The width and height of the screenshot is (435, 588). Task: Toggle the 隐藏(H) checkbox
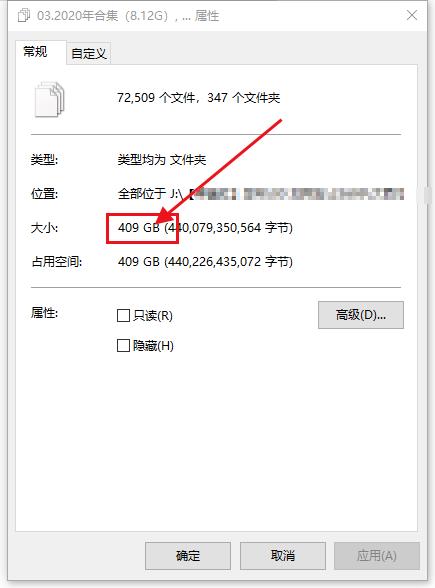[123, 345]
